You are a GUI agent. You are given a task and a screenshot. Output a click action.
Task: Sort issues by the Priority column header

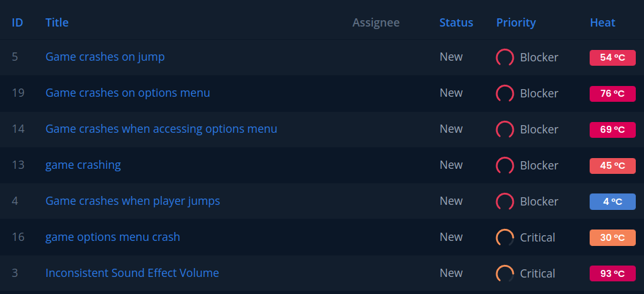(516, 23)
